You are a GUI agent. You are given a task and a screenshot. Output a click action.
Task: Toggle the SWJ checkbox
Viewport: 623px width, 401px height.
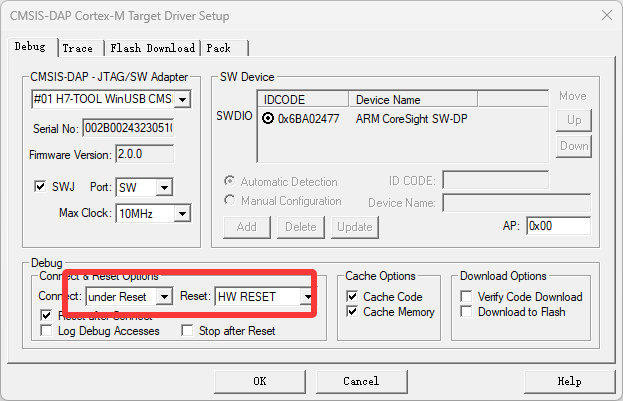(41, 187)
